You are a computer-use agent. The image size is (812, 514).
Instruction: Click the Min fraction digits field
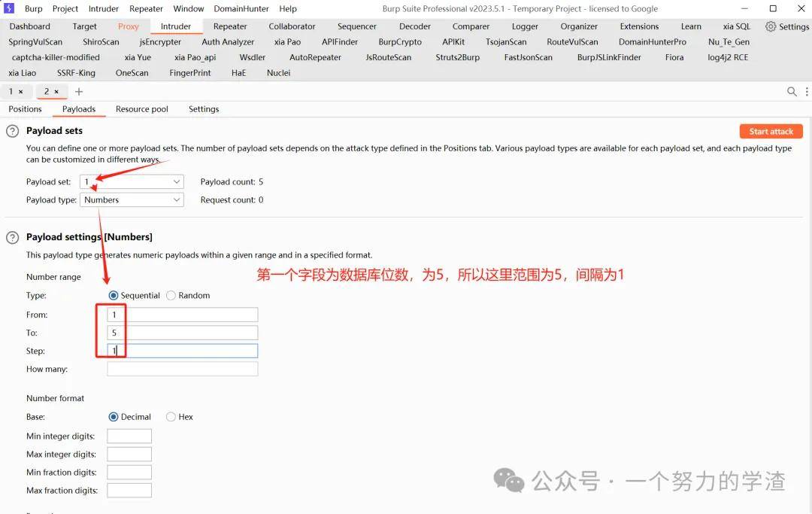click(x=129, y=473)
